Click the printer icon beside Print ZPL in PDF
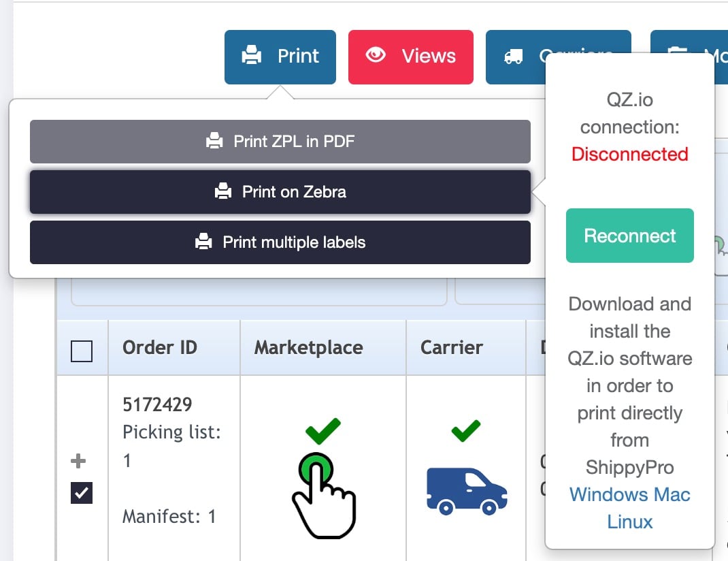This screenshot has height=561, width=728. click(215, 142)
